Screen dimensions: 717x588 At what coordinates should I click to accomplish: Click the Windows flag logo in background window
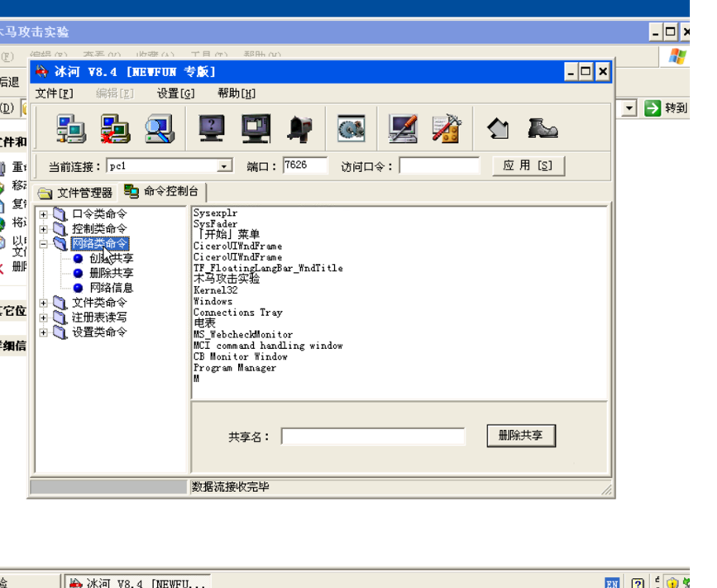pos(677,57)
